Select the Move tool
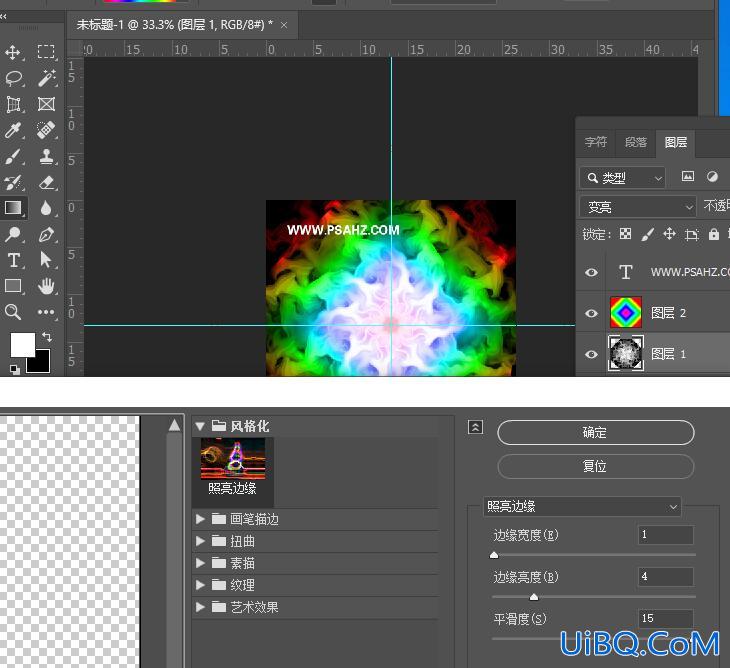The width and height of the screenshot is (730, 668). [x=13, y=52]
